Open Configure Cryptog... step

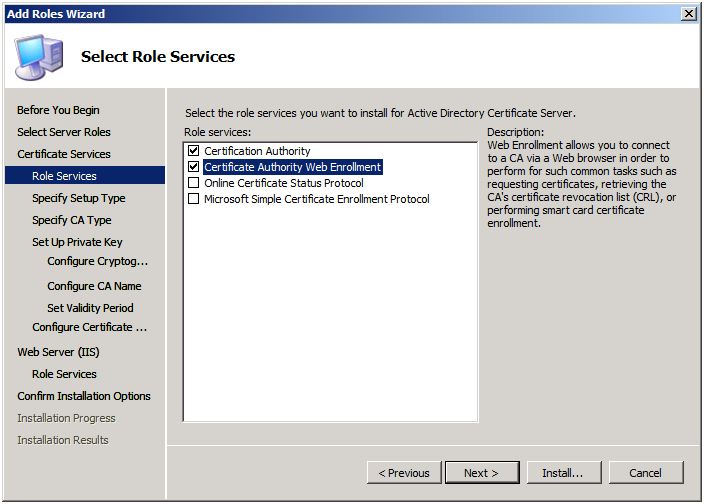(x=97, y=261)
